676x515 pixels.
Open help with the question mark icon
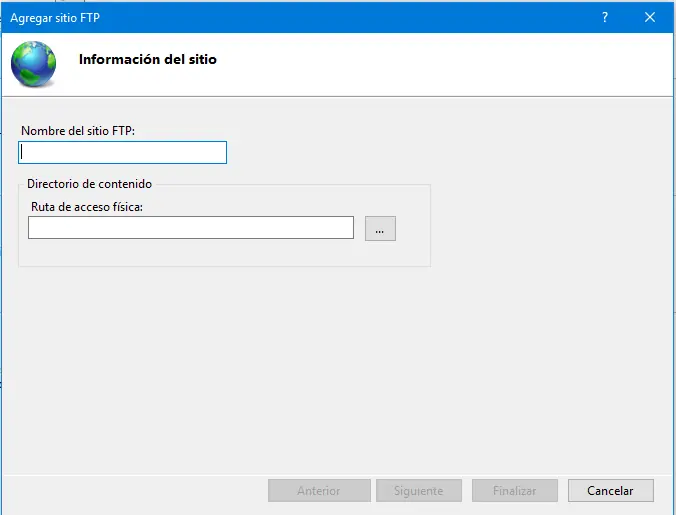pos(605,17)
